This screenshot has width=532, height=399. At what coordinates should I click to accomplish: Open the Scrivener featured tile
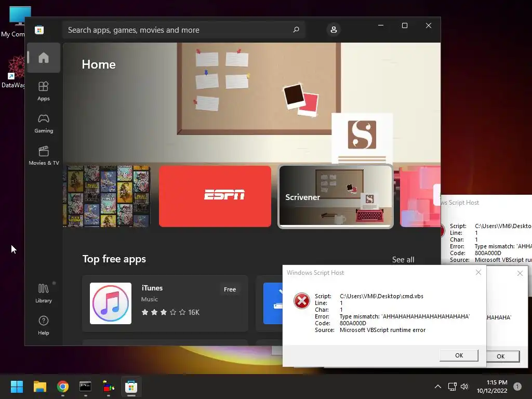[336, 196]
